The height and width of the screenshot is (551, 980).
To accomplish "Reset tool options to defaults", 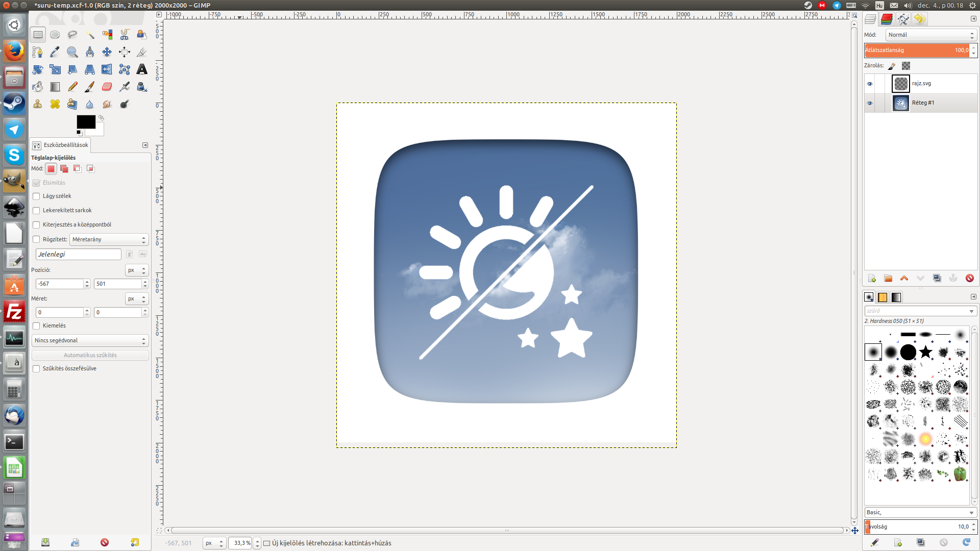I will click(x=135, y=542).
